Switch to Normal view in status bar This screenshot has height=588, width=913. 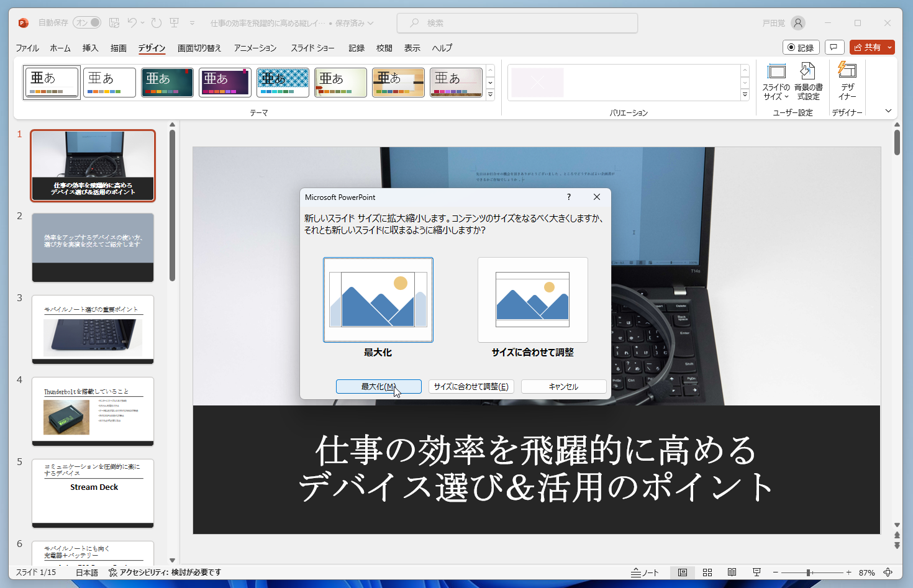coord(683,572)
